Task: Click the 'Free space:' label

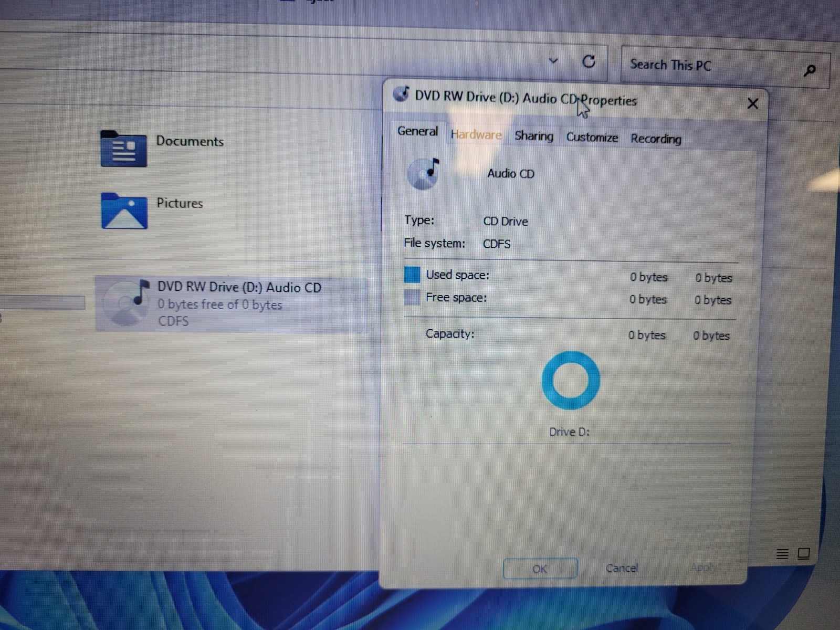Action: point(456,298)
